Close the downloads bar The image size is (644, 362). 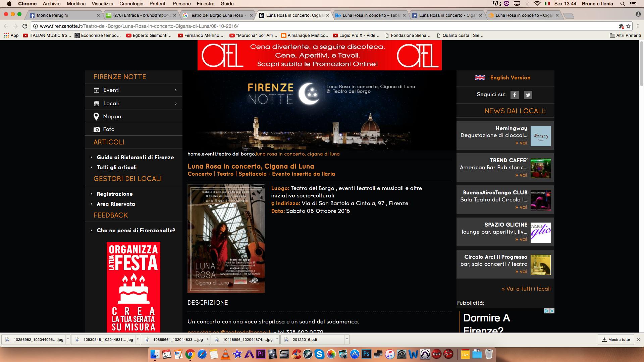coord(639,340)
